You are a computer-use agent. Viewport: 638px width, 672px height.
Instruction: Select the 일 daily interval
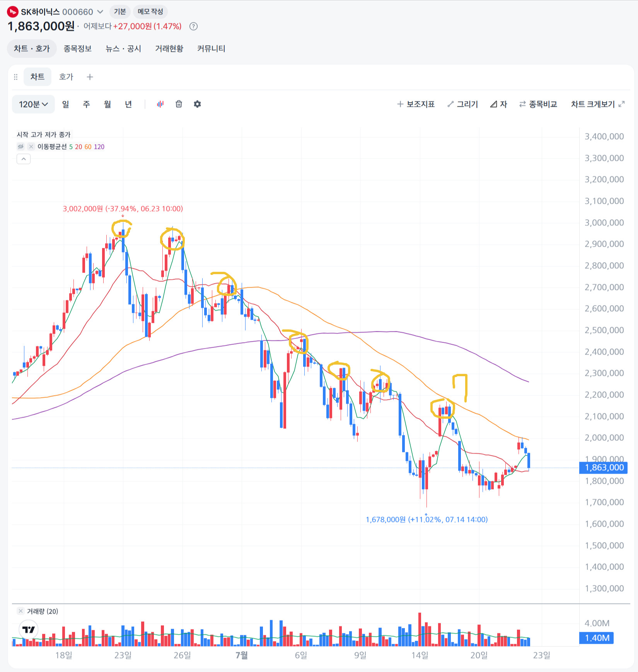(x=66, y=104)
